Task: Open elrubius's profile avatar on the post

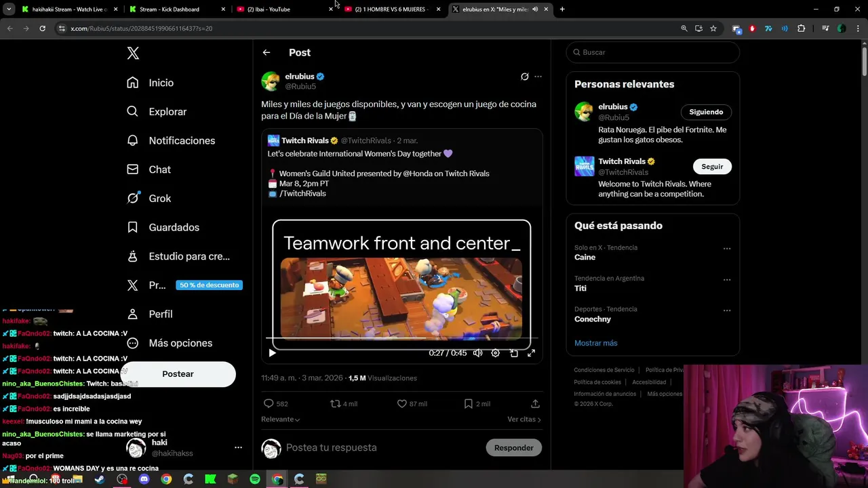Action: tap(271, 81)
